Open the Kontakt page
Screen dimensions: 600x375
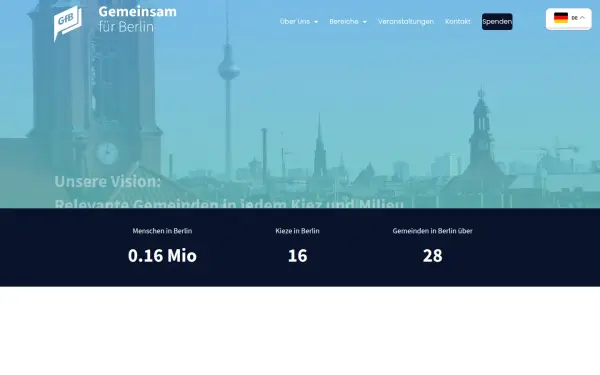coord(458,21)
